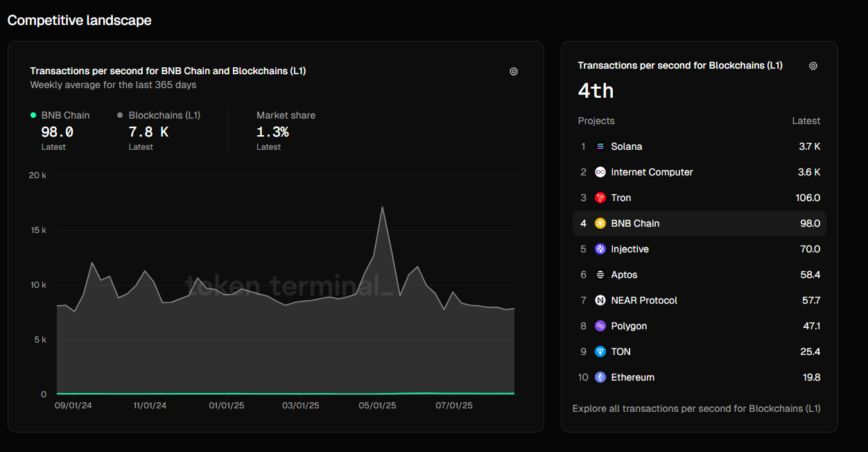Click the Latest column header in ranking

[806, 121]
